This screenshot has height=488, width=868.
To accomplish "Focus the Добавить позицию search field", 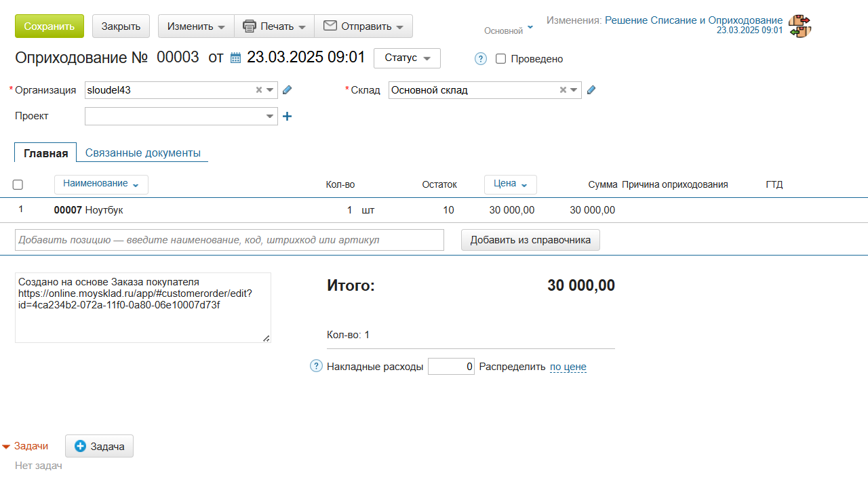I will click(229, 240).
